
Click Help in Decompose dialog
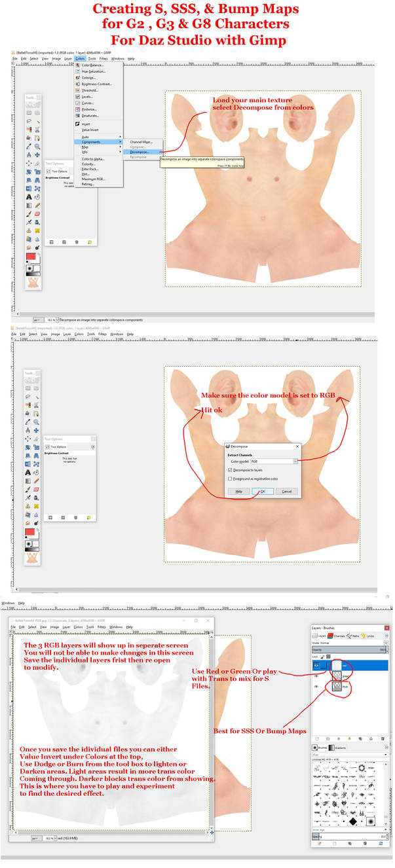click(239, 492)
